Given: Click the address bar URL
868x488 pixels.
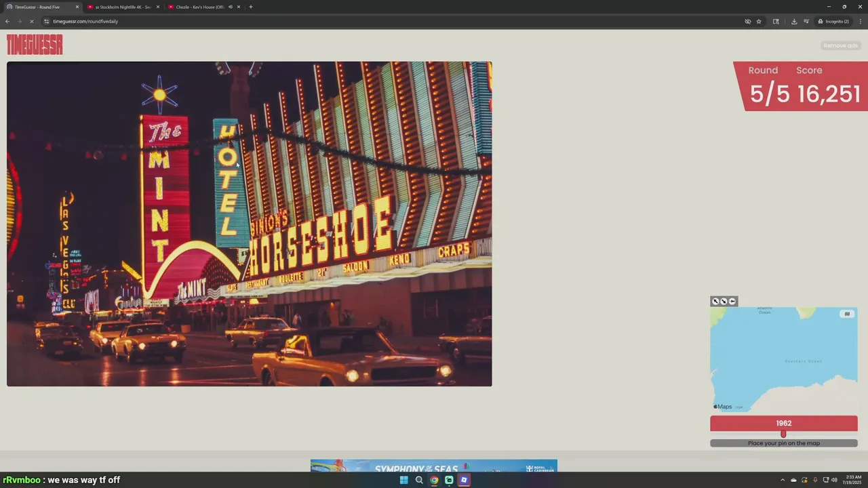Looking at the screenshot, I should pos(85,22).
